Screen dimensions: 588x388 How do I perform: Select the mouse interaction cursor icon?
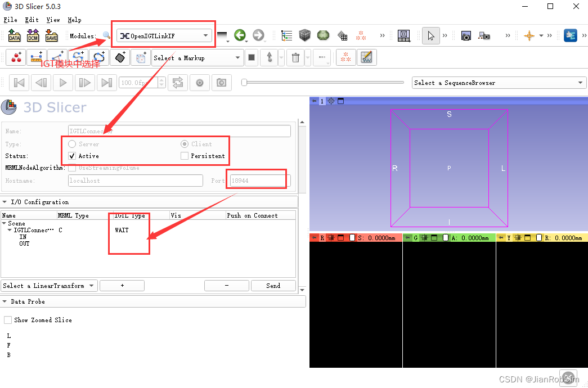tap(431, 35)
